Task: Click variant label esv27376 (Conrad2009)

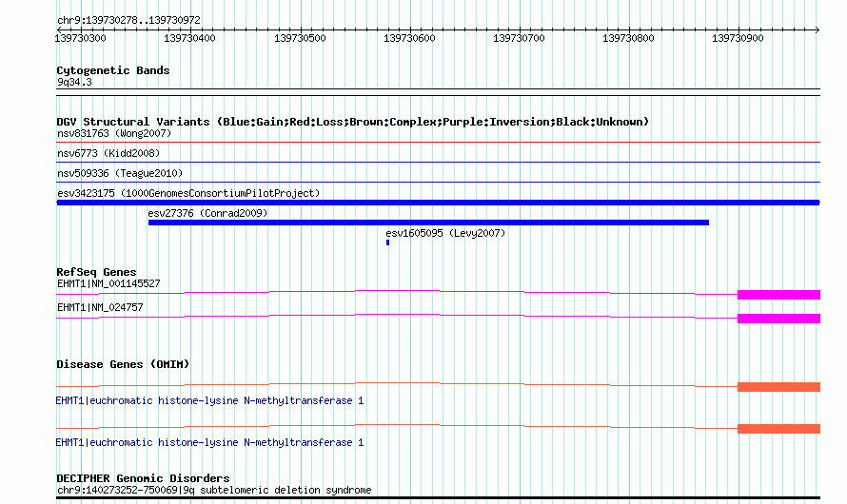Action: click(208, 213)
